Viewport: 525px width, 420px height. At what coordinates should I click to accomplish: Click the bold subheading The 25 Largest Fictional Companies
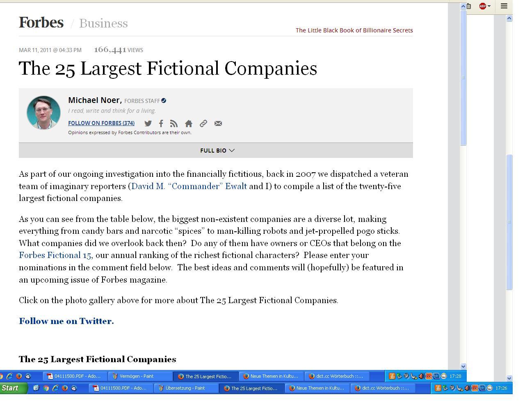click(x=98, y=359)
